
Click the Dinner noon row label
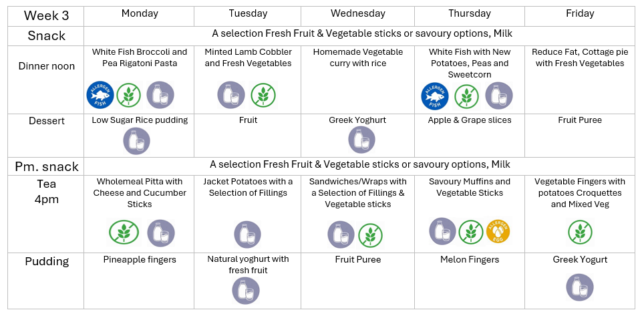tap(46, 65)
